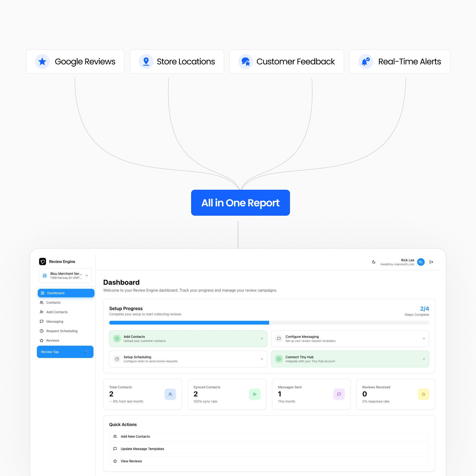The image size is (476, 476).
Task: Click the arrow on Connect Tiny Hub step
Action: (x=423, y=359)
